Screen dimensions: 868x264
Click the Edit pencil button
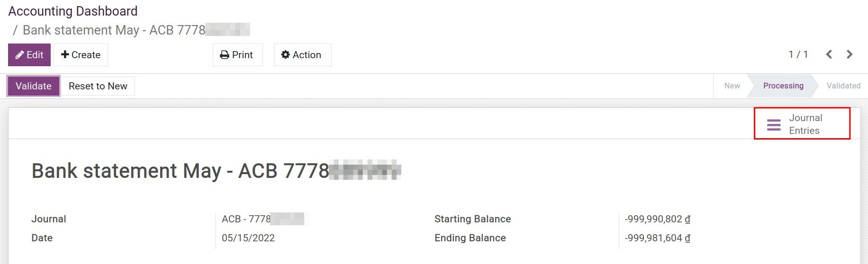pos(29,55)
